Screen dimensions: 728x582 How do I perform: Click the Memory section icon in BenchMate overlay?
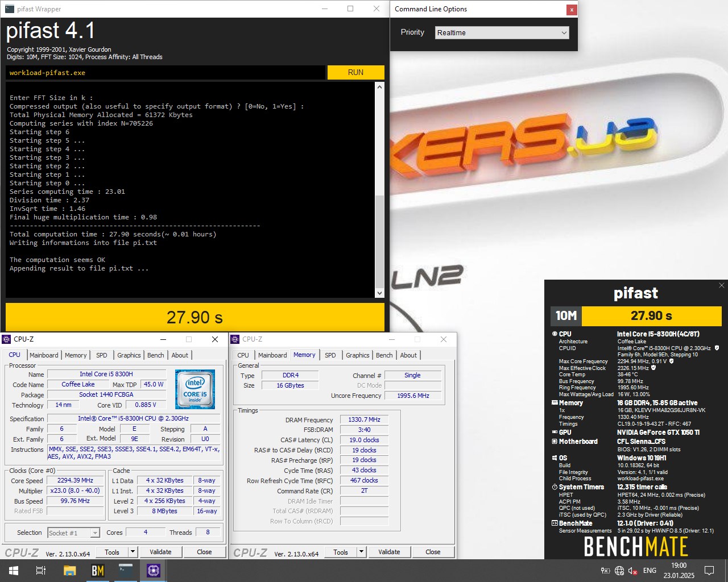coord(555,403)
